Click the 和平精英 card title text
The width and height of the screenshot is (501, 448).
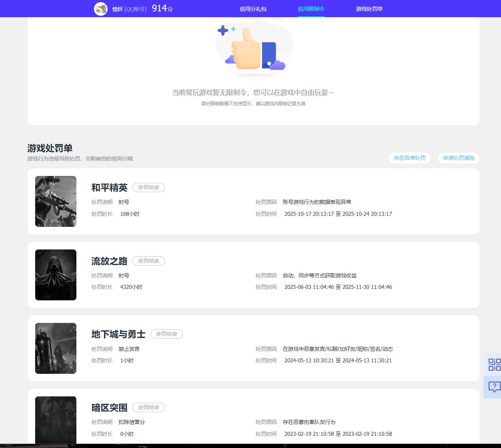(x=109, y=187)
